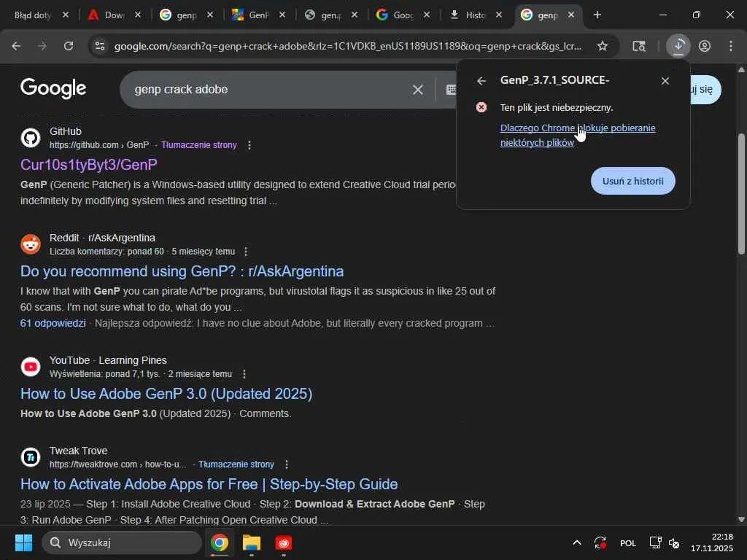Clear the search query with X

(x=418, y=90)
